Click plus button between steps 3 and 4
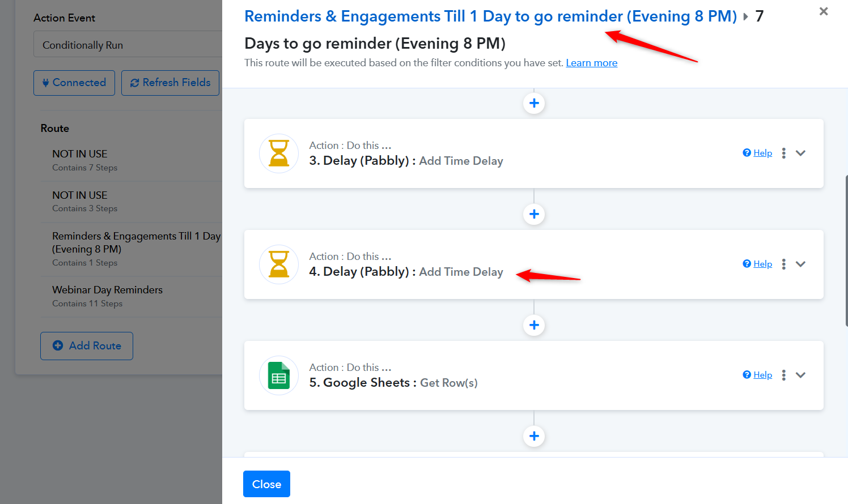The height and width of the screenshot is (504, 848). coord(534,214)
